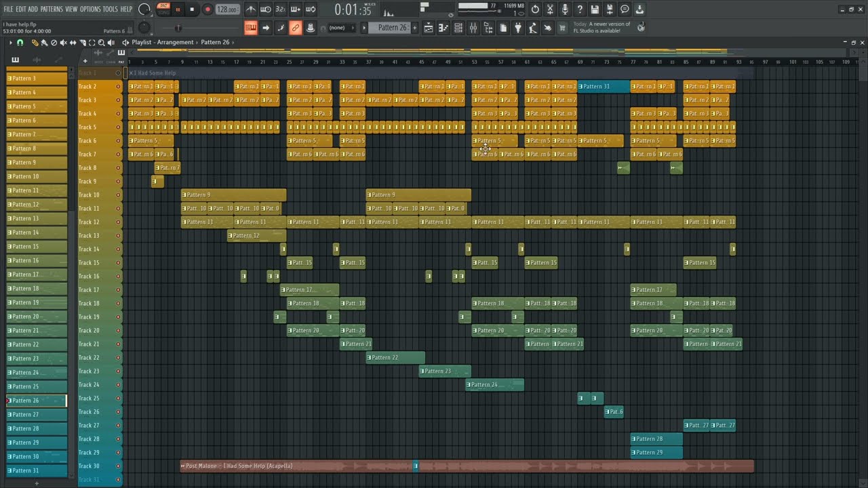Select the Zoom magnifier tool in playlist
The height and width of the screenshot is (488, 868).
click(101, 42)
